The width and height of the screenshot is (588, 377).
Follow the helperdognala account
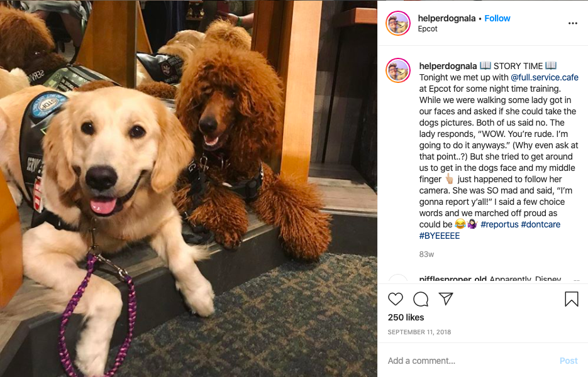[497, 18]
